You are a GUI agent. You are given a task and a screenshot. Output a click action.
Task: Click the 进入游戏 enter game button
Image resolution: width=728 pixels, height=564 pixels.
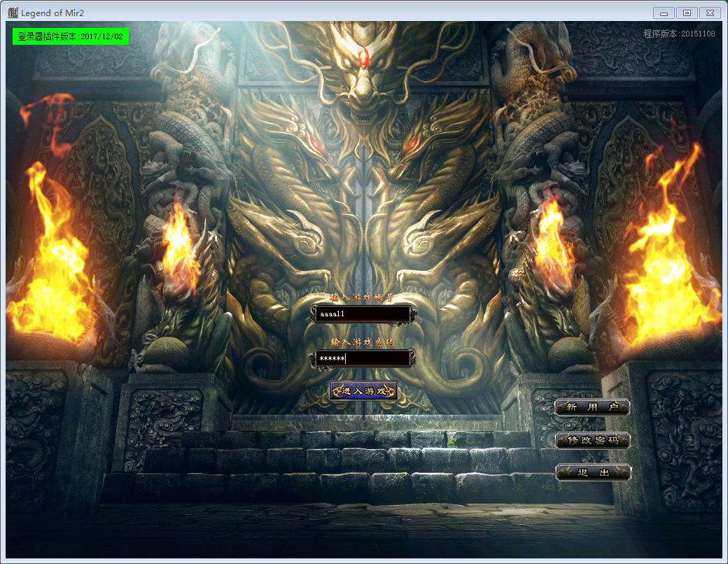tap(363, 391)
